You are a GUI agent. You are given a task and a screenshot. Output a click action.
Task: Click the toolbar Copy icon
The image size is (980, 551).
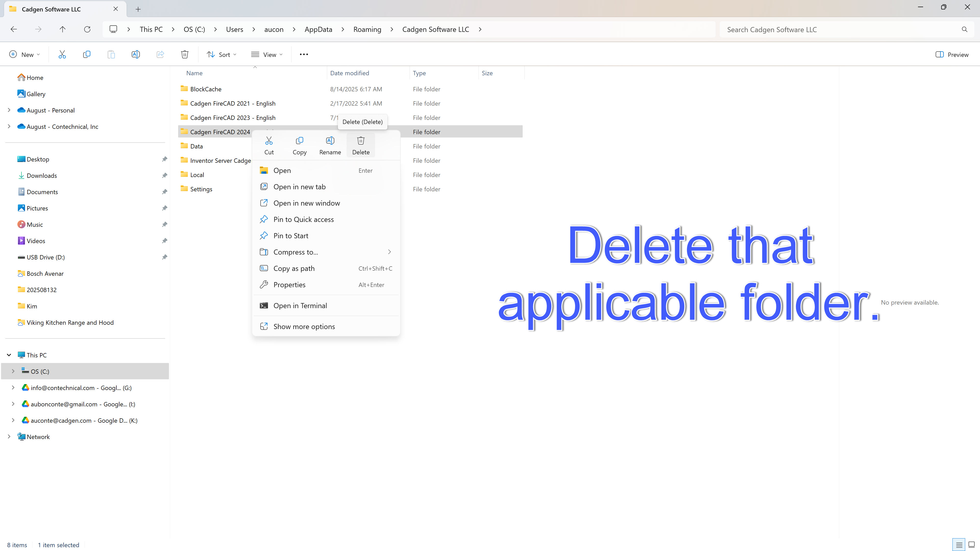[x=87, y=54]
